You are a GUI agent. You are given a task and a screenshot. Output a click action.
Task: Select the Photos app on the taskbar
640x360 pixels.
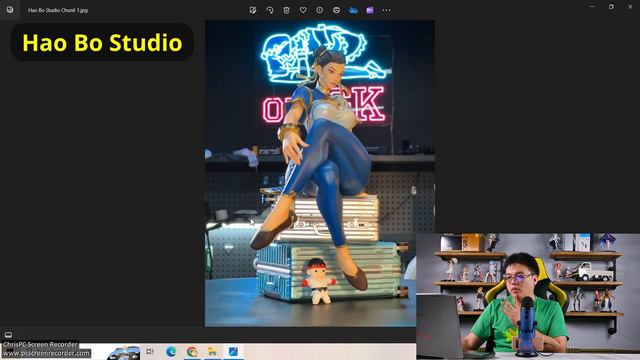tap(233, 351)
